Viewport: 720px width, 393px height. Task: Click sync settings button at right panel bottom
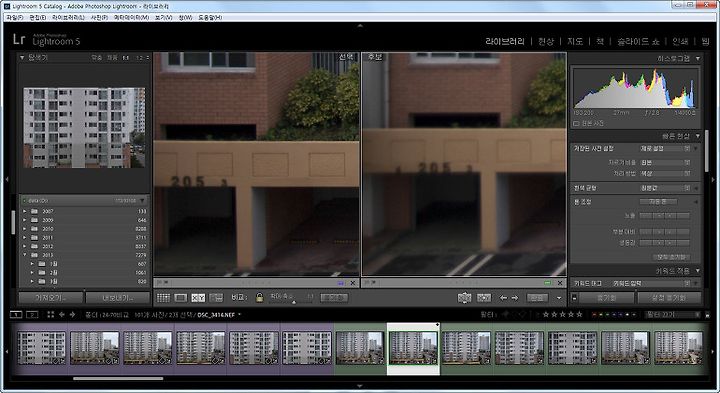[669, 298]
